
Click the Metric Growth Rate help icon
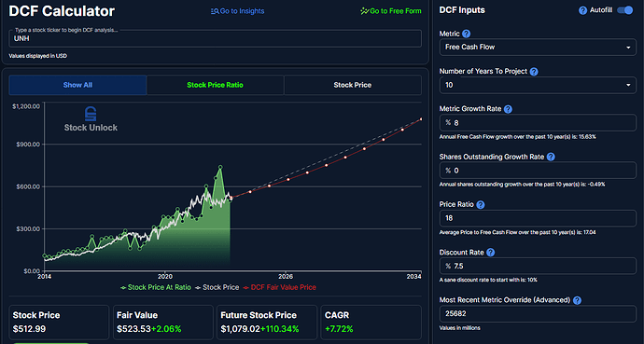coord(508,109)
